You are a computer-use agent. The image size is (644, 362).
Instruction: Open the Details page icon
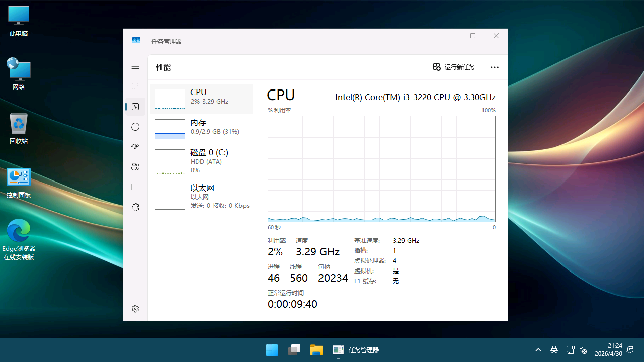135,187
